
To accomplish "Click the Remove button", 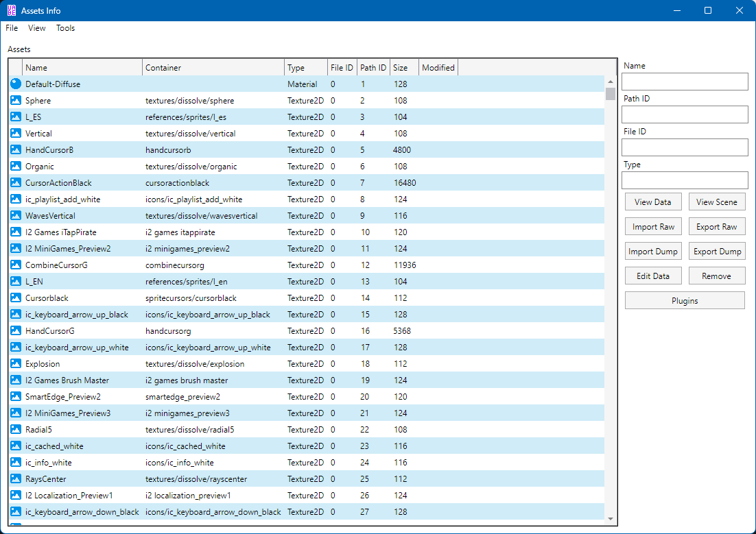I will pyautogui.click(x=717, y=276).
